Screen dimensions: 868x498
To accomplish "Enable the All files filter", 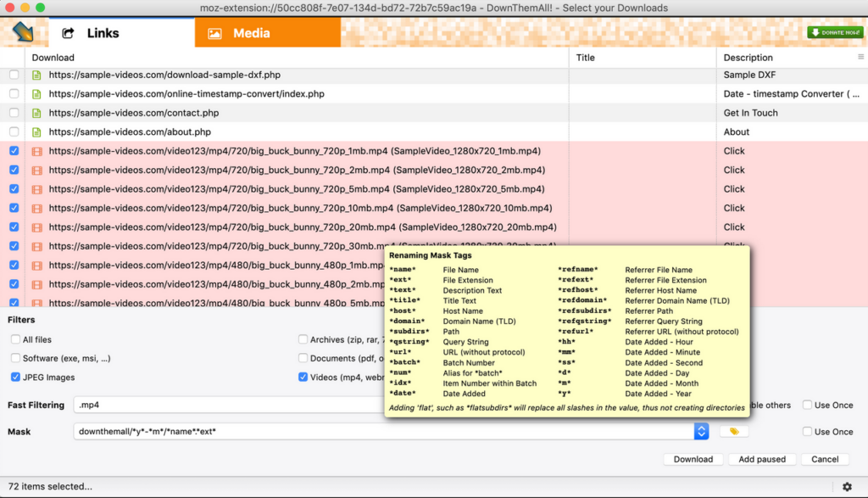I will point(14,339).
